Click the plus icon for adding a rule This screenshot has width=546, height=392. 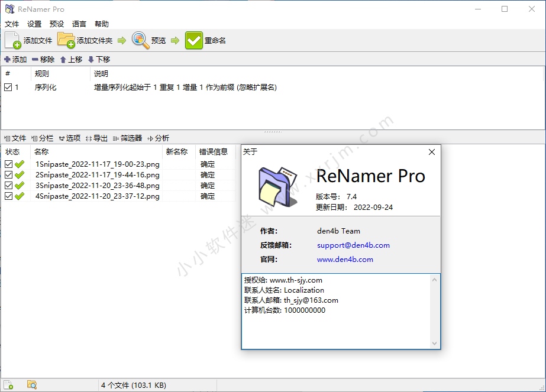coord(7,60)
